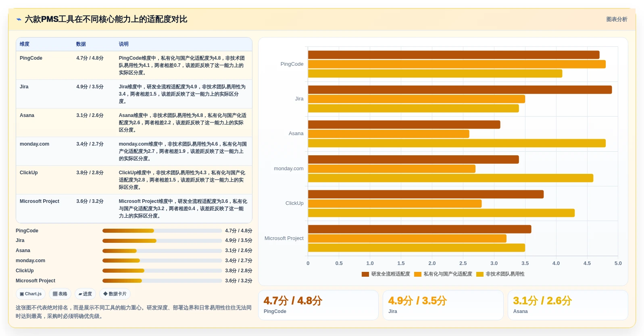Viewport: 644px width, 336px height.
Task: Click the 5.0 tick on the chart x-axis
Action: coord(618,263)
